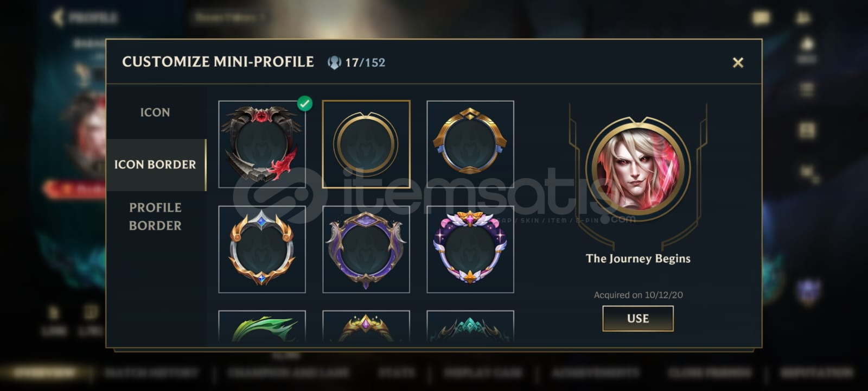
Task: Choose the gold and blue ribbon border
Action: 470,144
